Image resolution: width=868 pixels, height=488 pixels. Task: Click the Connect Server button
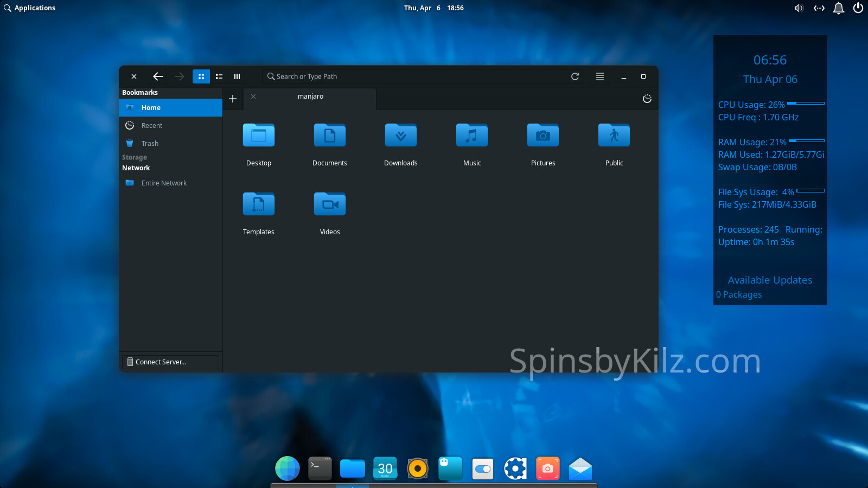tap(170, 362)
